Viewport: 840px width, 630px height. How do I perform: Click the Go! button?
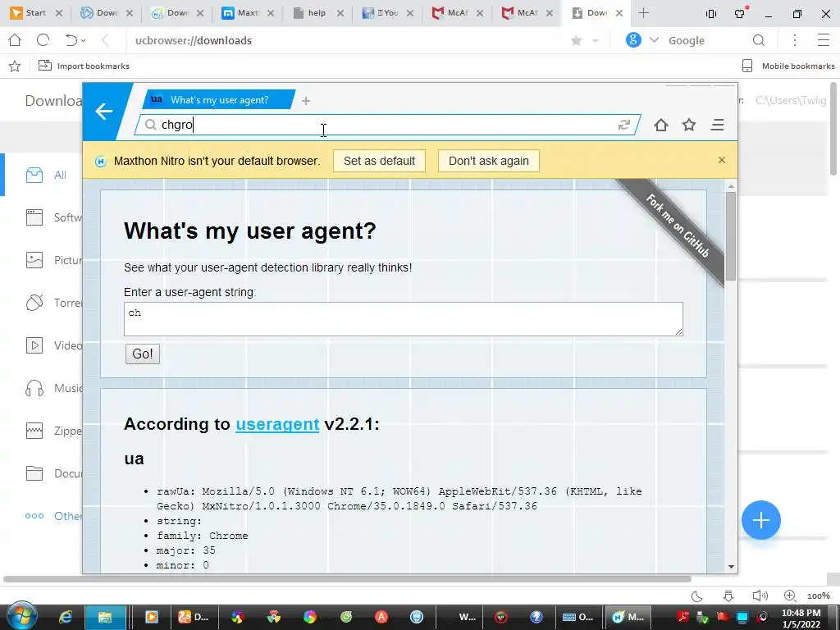pyautogui.click(x=143, y=354)
